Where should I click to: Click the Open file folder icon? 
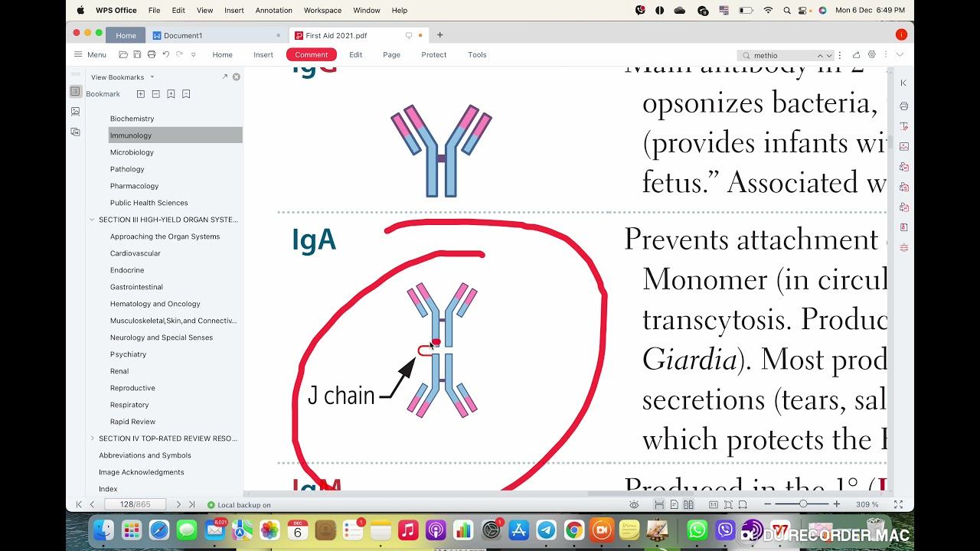tap(123, 54)
